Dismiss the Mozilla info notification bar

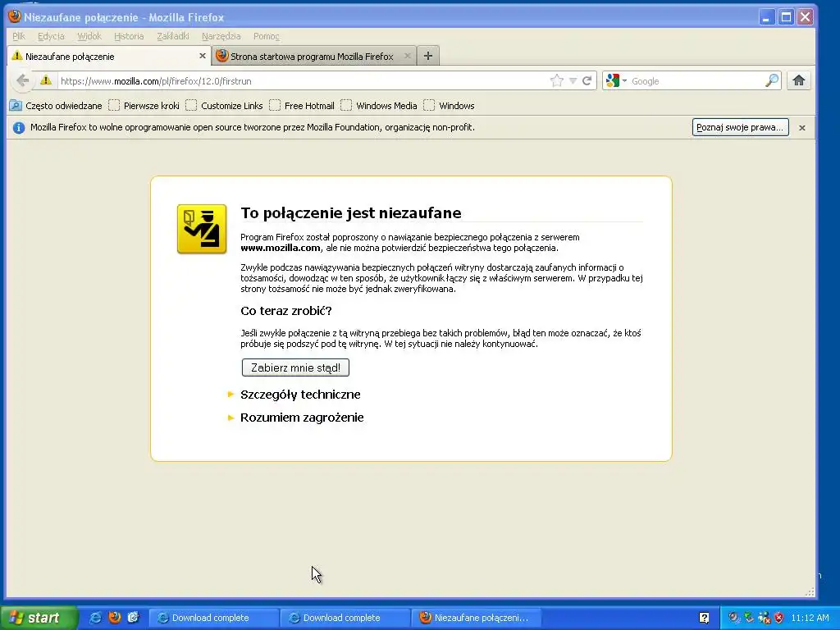(x=802, y=127)
